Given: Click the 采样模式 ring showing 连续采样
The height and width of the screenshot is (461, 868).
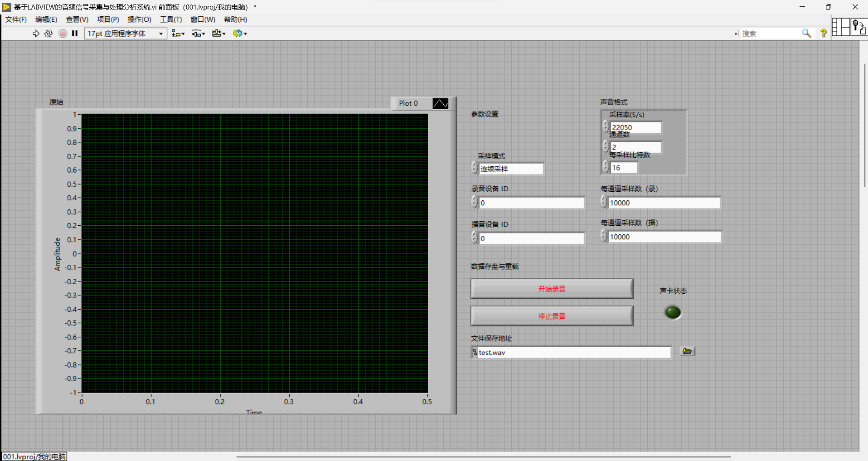Looking at the screenshot, I should pyautogui.click(x=511, y=169).
